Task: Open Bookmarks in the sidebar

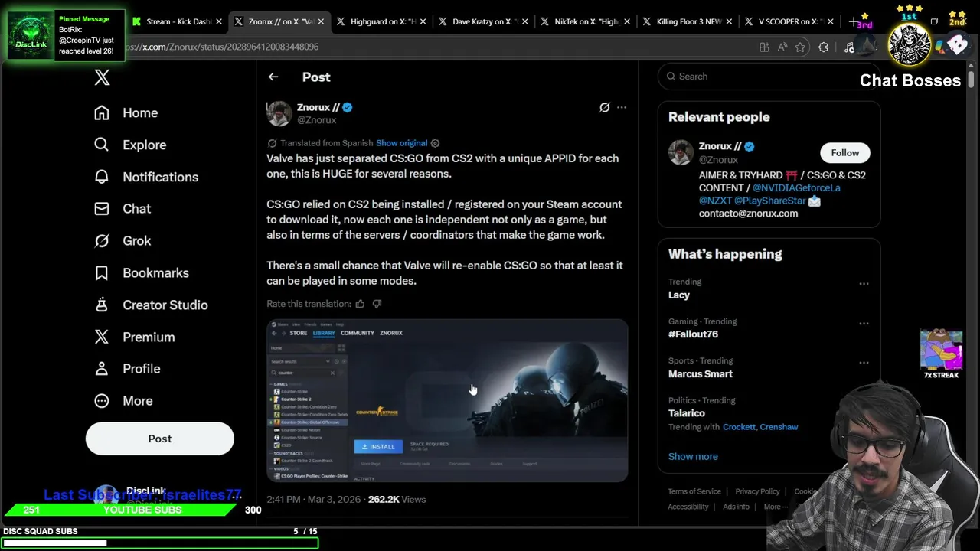Action: (x=141, y=272)
